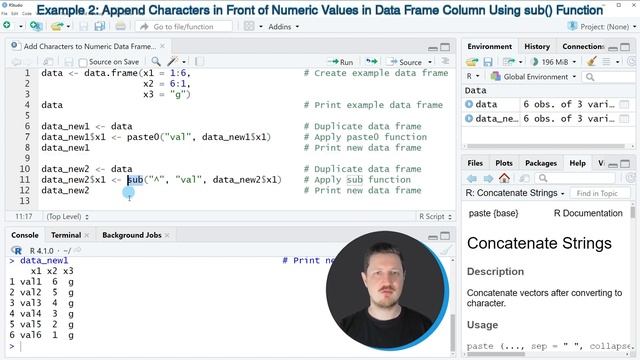
Task: Maximize the source editor pane
Action: [x=445, y=47]
